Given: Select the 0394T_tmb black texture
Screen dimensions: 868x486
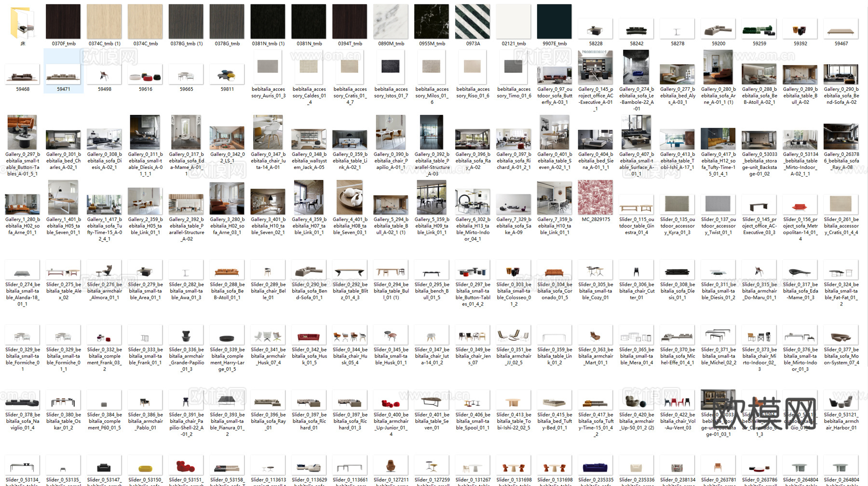Looking at the screenshot, I should 350,22.
